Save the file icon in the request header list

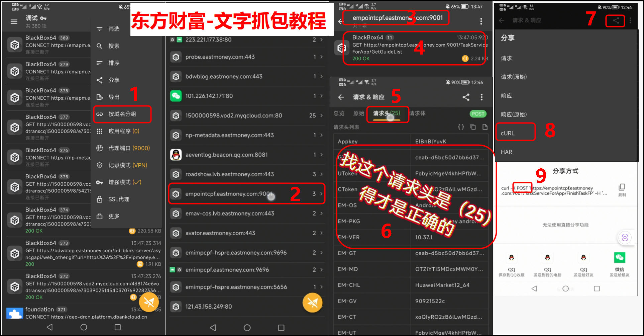click(485, 127)
